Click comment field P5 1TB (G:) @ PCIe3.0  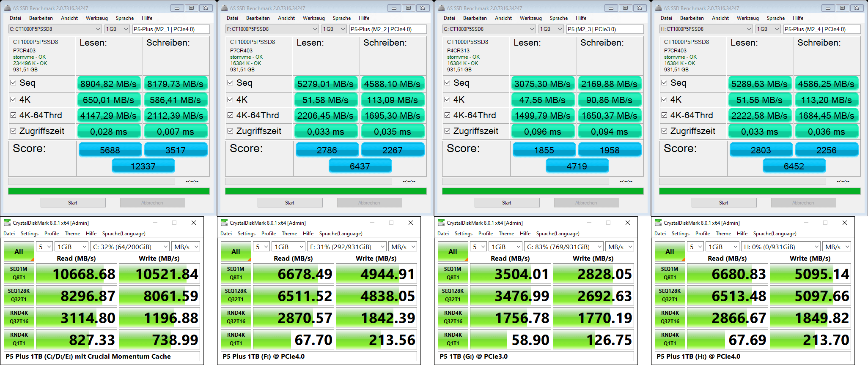point(536,356)
